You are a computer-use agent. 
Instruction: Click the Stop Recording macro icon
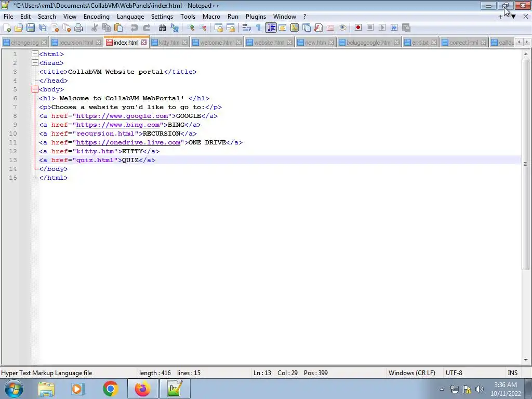[x=370, y=28]
